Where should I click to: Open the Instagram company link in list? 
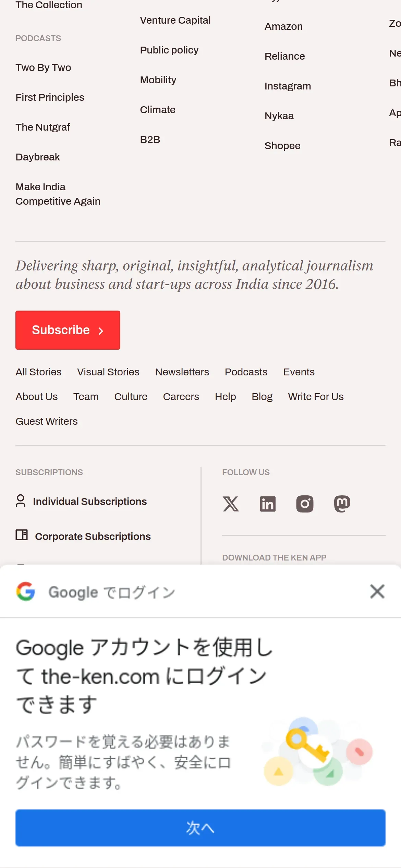[288, 86]
